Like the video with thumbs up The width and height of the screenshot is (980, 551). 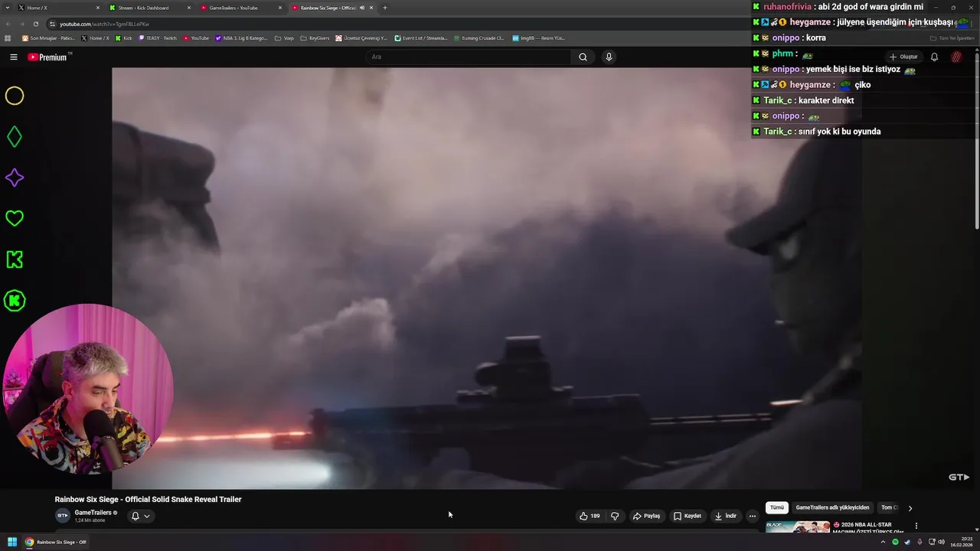(590, 516)
